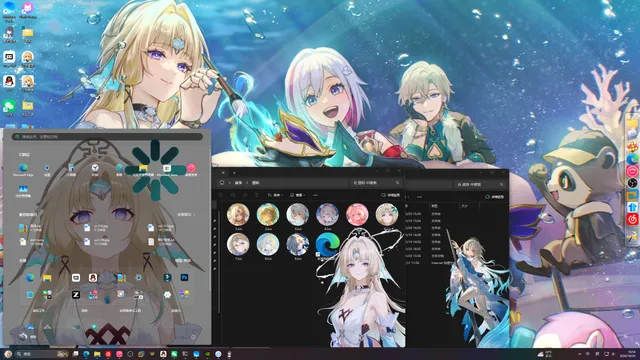Open the Sort dropdown in front Explorer toolbar
The image size is (640, 360).
click(275, 195)
